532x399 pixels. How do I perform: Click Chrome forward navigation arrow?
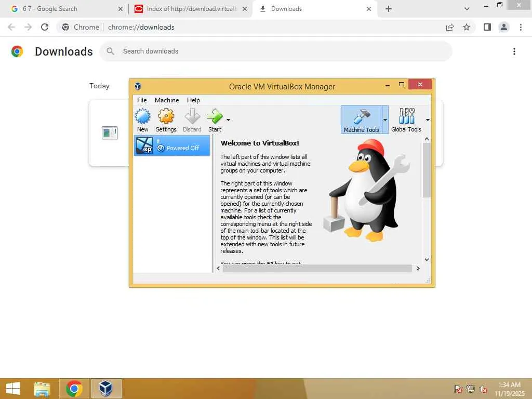[28, 27]
